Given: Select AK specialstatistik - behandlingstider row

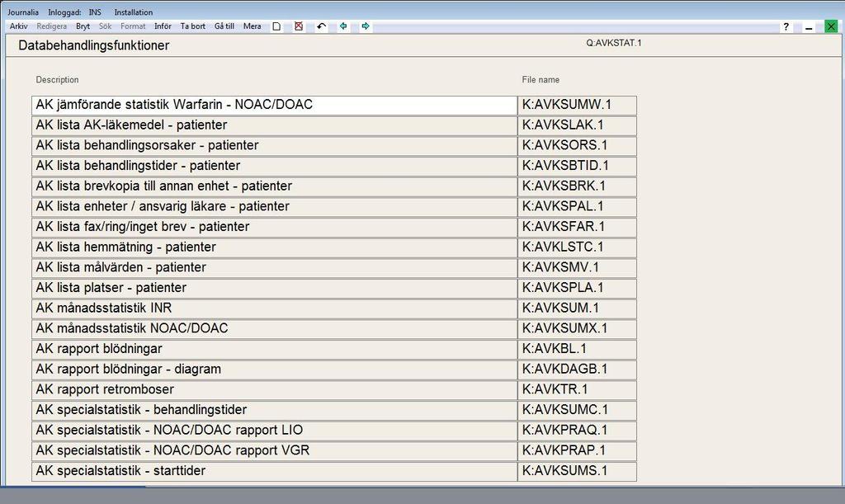Looking at the screenshot, I should [x=274, y=410].
